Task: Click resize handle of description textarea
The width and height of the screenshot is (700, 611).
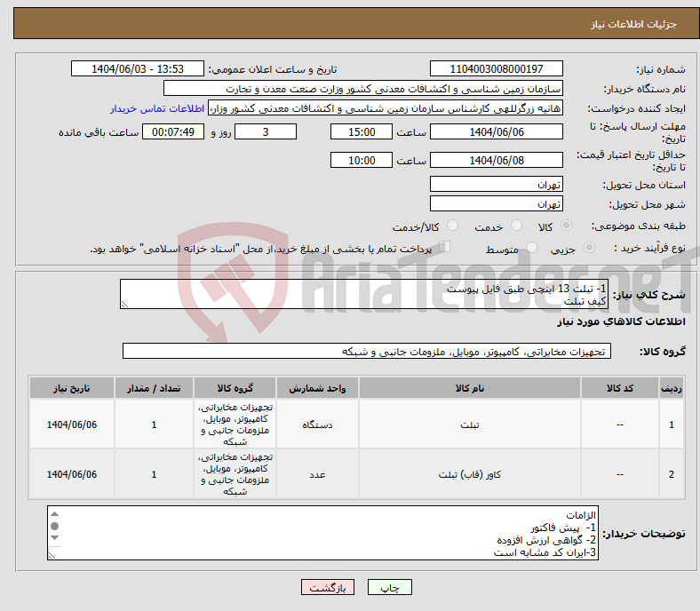Action: [x=124, y=305]
